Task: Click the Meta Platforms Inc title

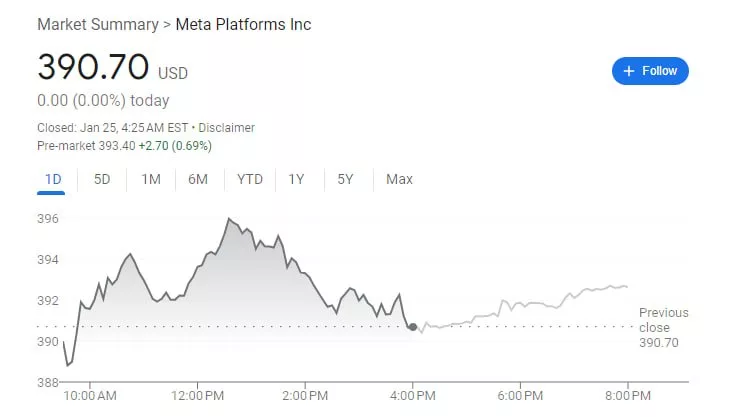Action: tap(243, 24)
